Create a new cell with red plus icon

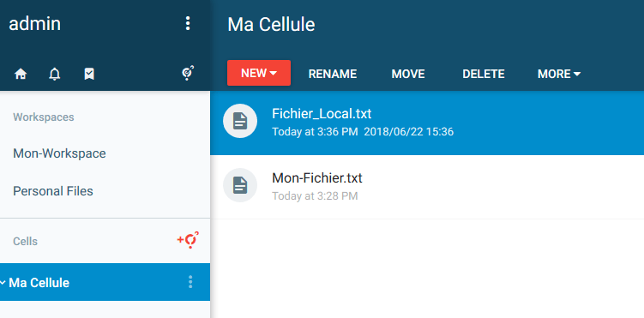(188, 240)
